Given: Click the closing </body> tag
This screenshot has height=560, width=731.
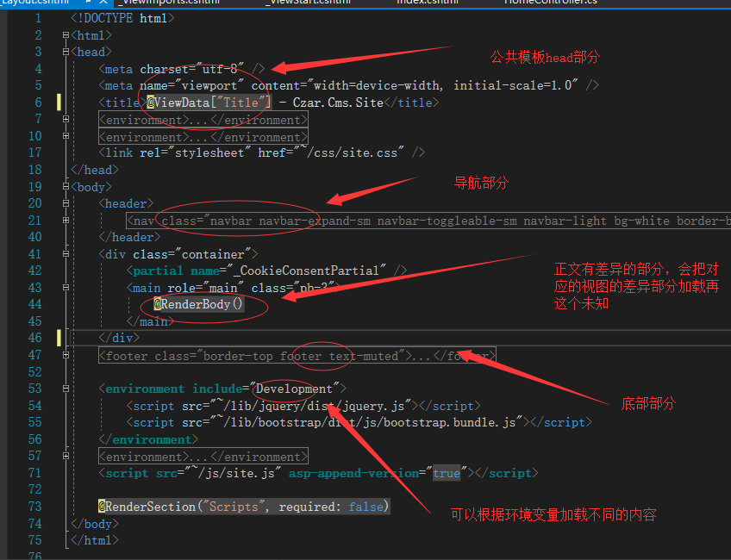Looking at the screenshot, I should coord(95,524).
